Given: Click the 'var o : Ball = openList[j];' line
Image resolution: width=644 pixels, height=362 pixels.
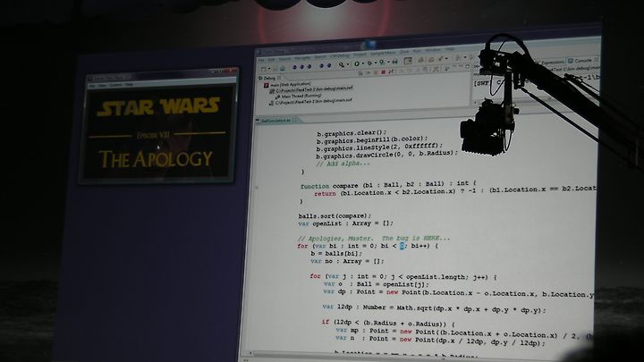Looking at the screenshot, I should tap(377, 284).
